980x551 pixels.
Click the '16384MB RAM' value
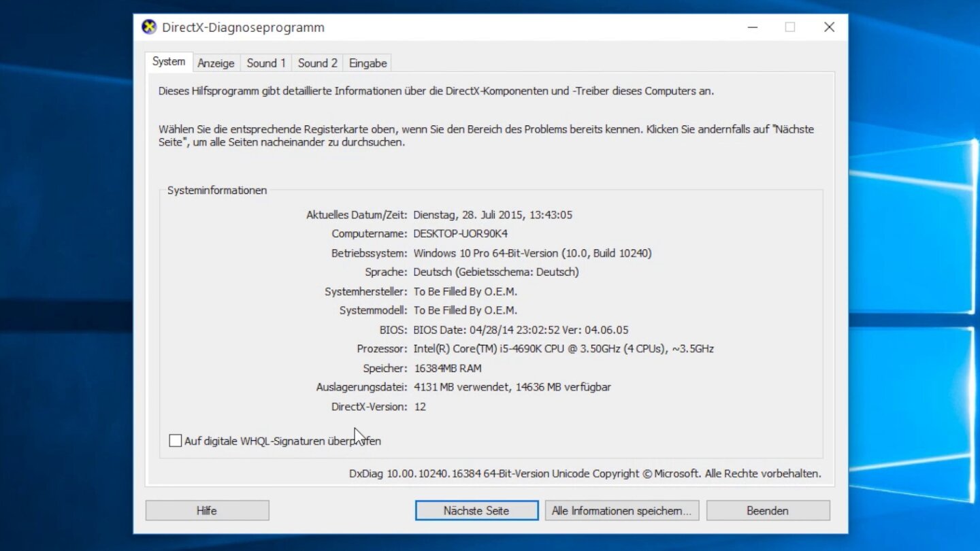pyautogui.click(x=448, y=368)
